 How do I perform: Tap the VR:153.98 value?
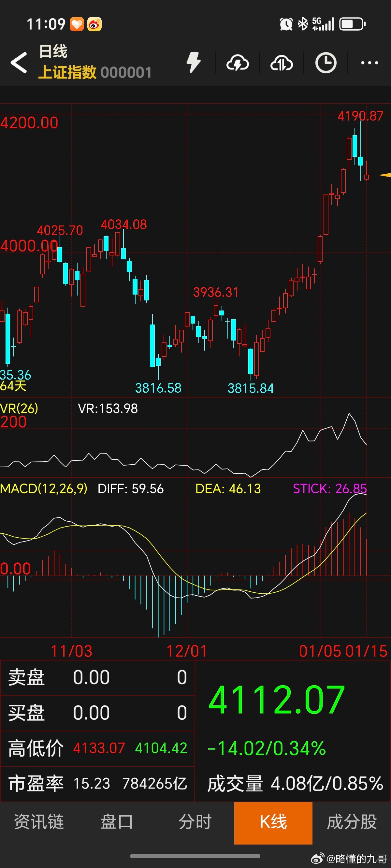[x=108, y=408]
